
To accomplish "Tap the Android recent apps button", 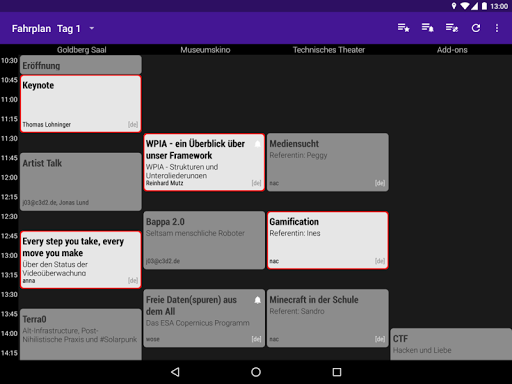I will coord(337,372).
